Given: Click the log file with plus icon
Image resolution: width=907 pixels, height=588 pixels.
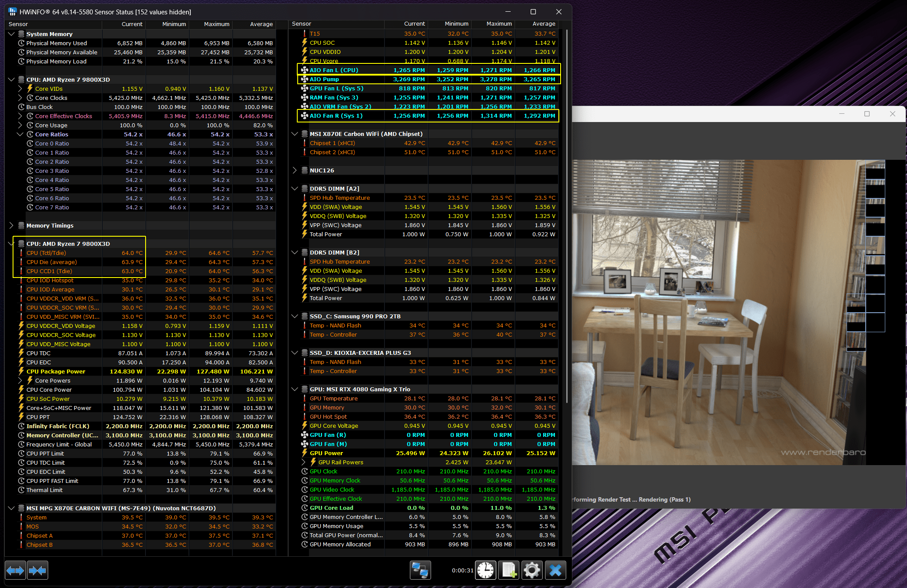Looking at the screenshot, I should click(x=509, y=570).
